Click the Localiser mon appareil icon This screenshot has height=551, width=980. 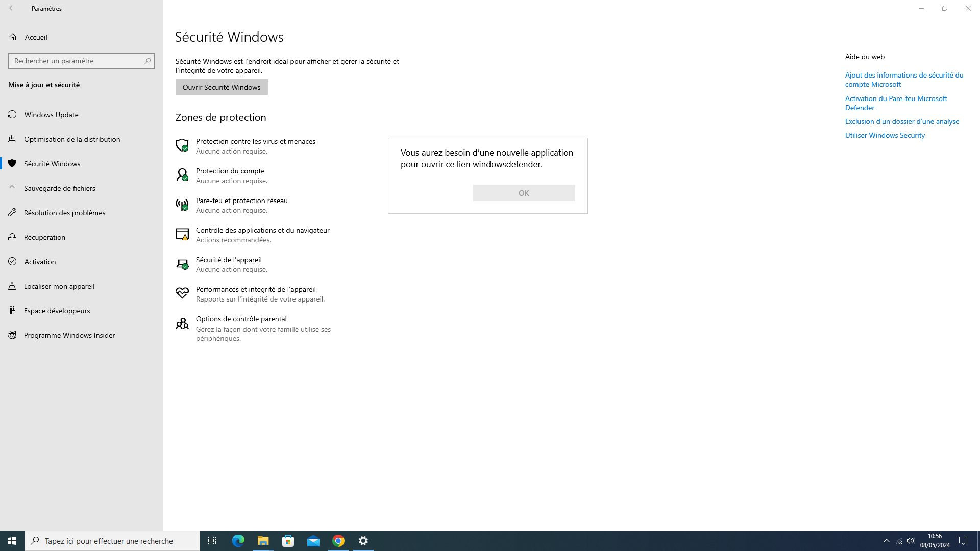[13, 286]
